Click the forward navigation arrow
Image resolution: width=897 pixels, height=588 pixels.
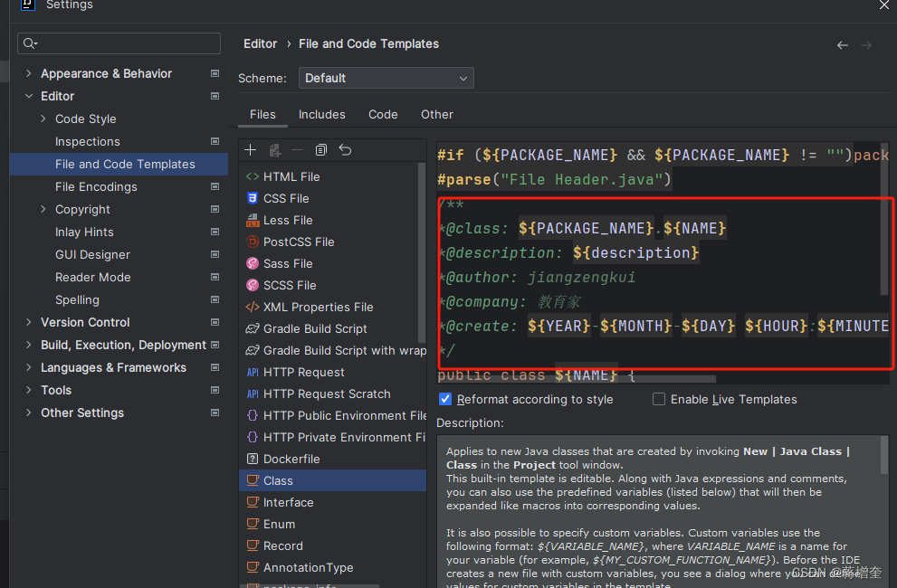[866, 45]
